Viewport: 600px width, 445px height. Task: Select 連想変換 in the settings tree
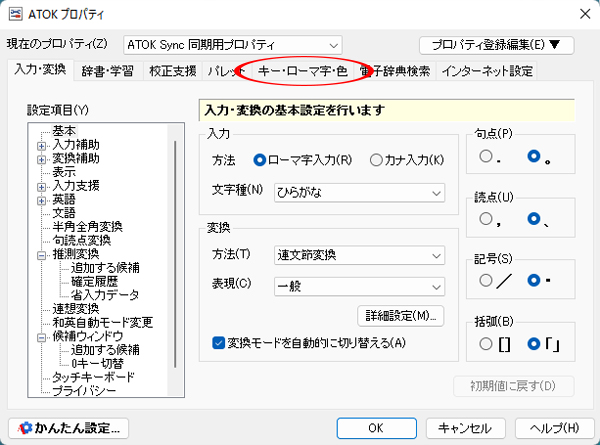(76, 309)
